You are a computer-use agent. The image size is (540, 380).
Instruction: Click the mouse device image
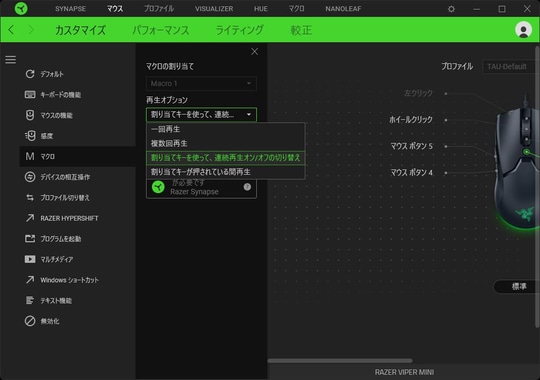(517, 165)
